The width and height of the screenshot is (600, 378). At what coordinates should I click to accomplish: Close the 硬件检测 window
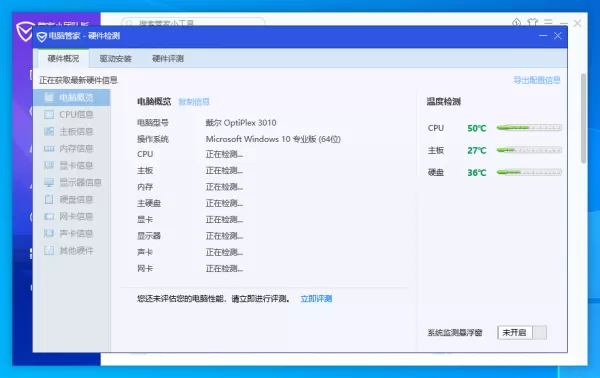pos(558,36)
